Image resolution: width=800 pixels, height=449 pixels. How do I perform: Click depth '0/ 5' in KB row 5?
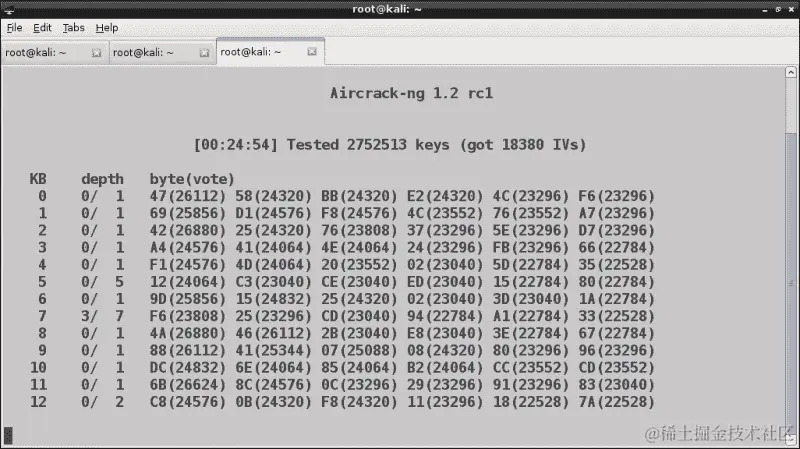pos(102,282)
